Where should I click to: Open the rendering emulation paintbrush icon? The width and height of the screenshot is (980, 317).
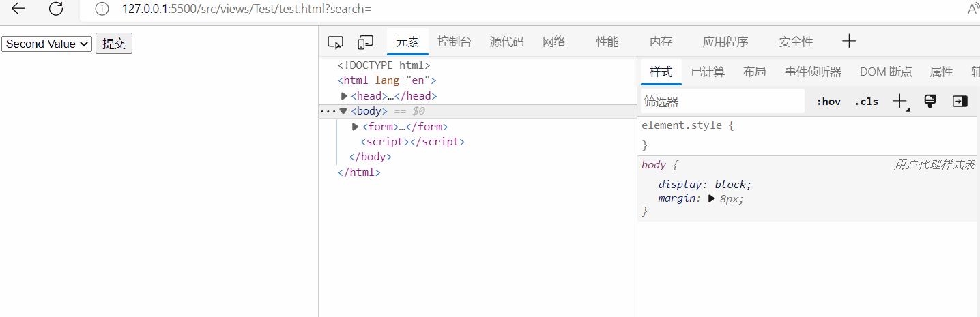929,101
